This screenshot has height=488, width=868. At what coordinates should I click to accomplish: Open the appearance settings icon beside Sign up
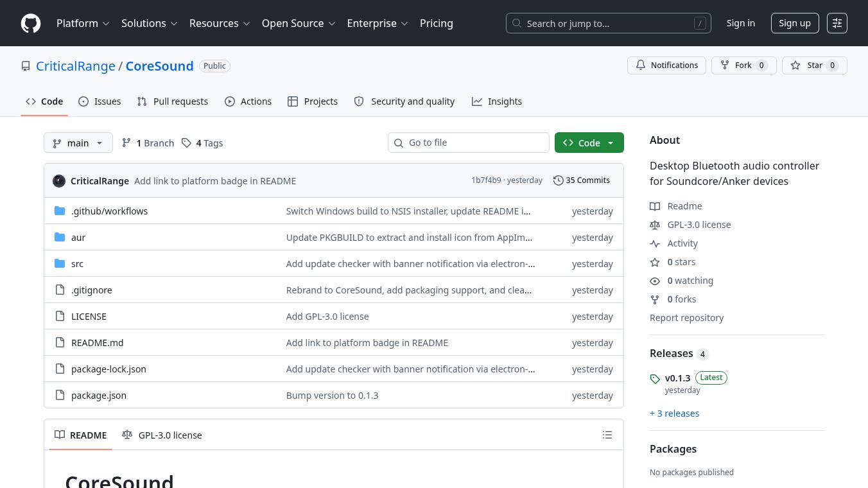pos(837,23)
